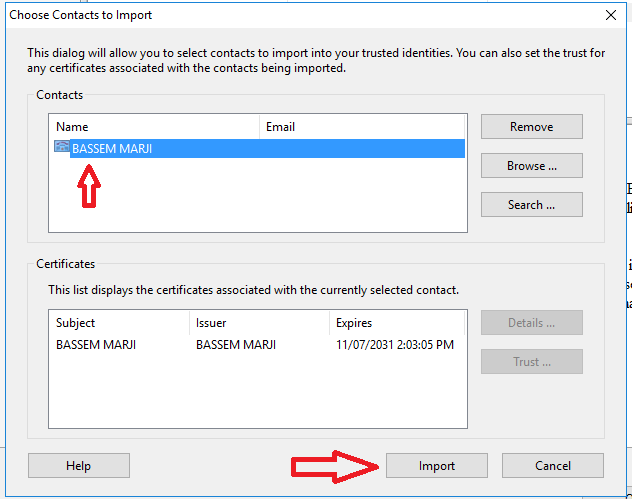The height and width of the screenshot is (499, 632).
Task: Open the Help button
Action: click(x=79, y=466)
